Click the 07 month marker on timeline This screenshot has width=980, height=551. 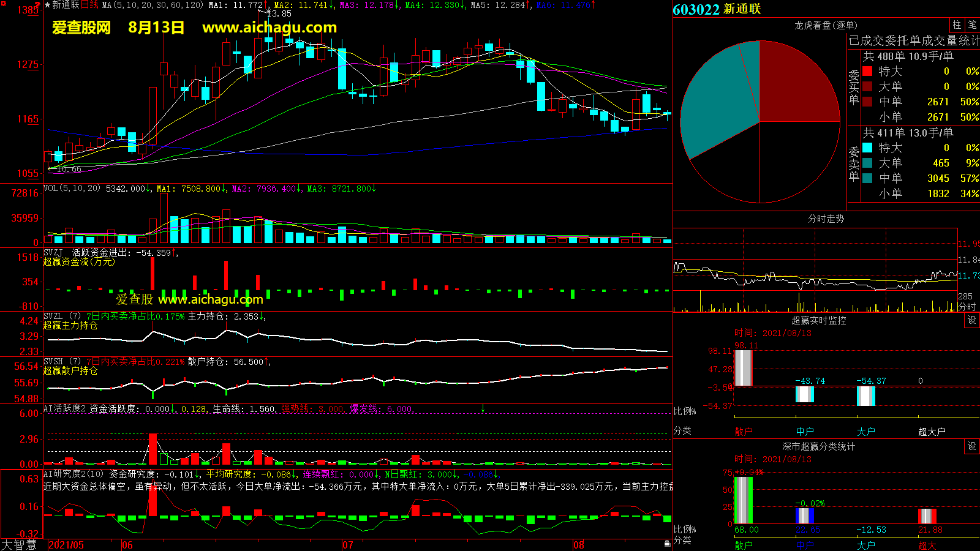(347, 545)
